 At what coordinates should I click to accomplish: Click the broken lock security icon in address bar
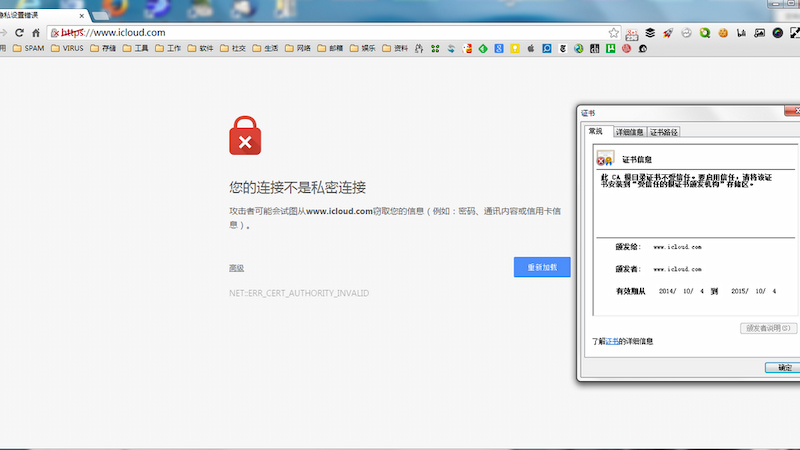(x=55, y=33)
